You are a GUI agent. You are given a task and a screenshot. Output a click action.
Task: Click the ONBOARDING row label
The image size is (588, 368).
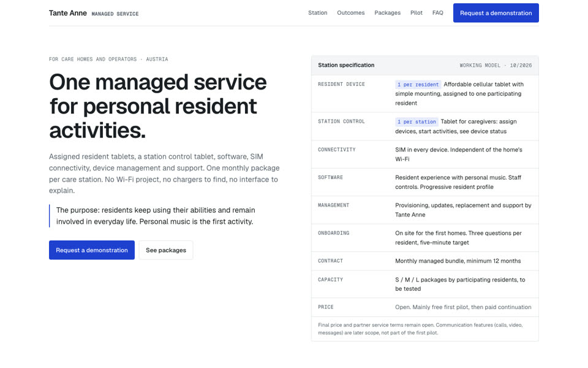(x=333, y=233)
